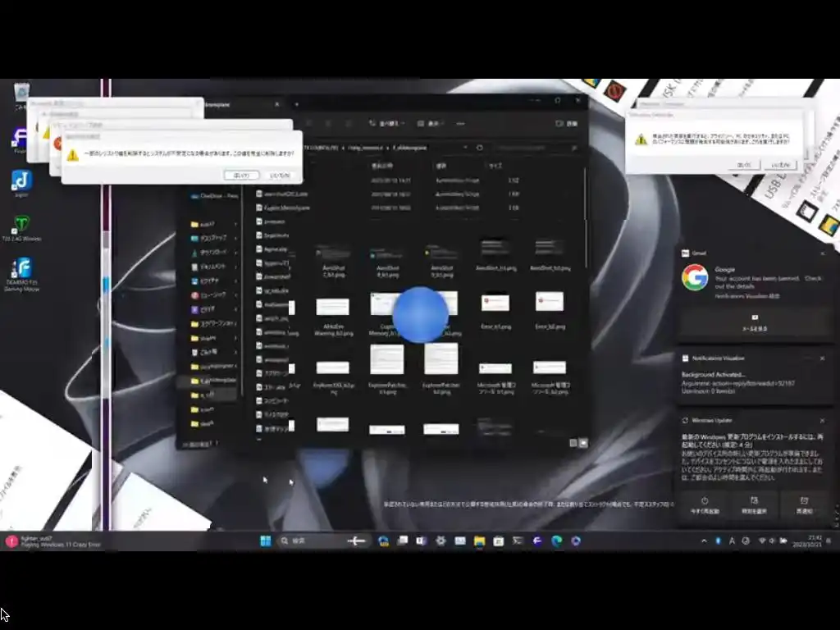
Task: Open the network Wi-Fi tray icon
Action: click(x=762, y=541)
